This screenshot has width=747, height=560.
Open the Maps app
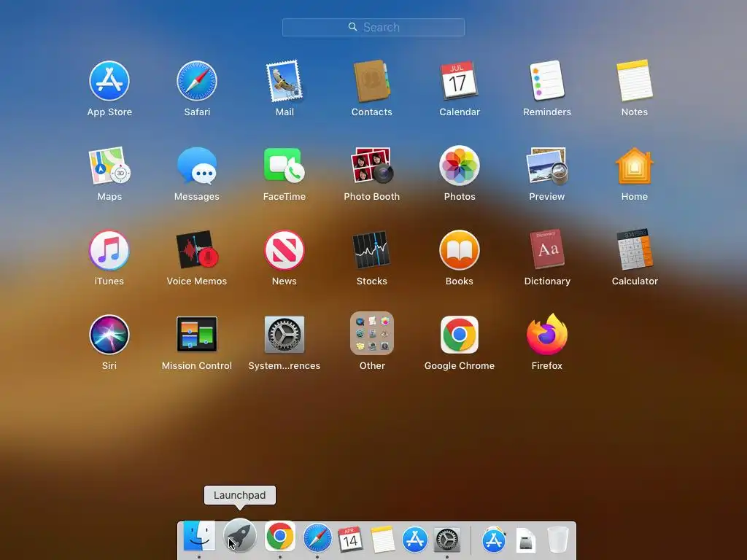tap(109, 166)
